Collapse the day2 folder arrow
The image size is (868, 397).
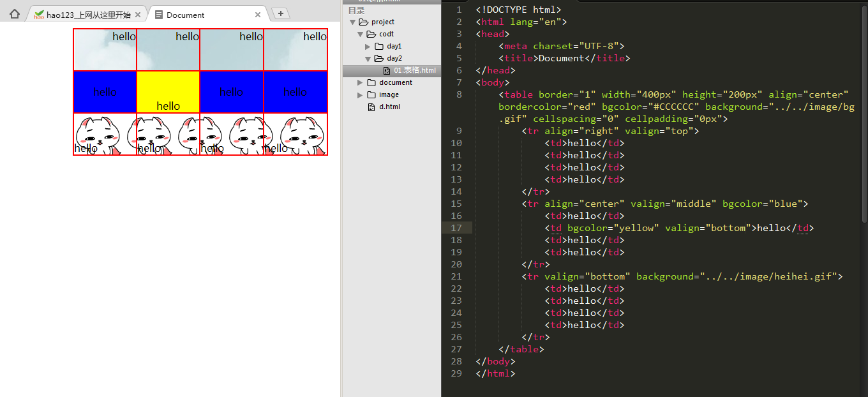[x=368, y=58]
